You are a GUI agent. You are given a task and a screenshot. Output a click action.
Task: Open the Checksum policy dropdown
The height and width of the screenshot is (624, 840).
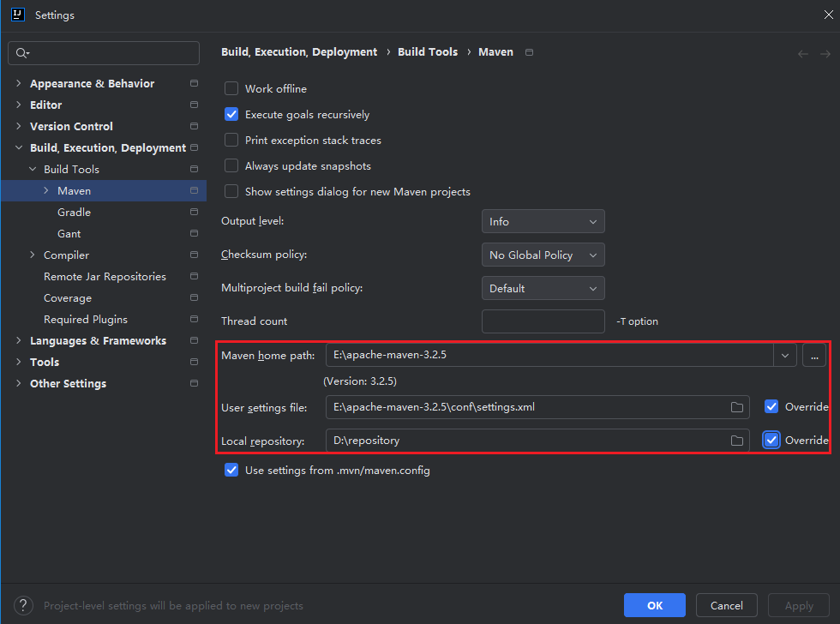coord(543,255)
